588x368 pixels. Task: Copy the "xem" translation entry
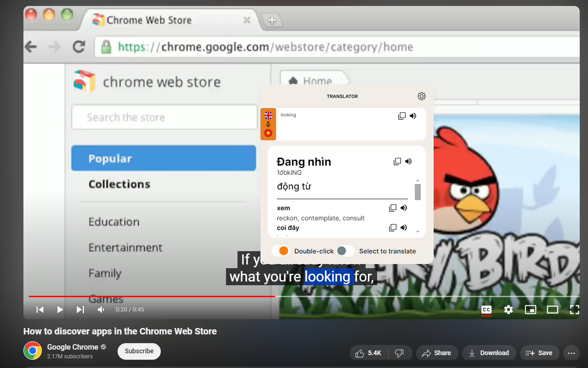[x=393, y=208]
